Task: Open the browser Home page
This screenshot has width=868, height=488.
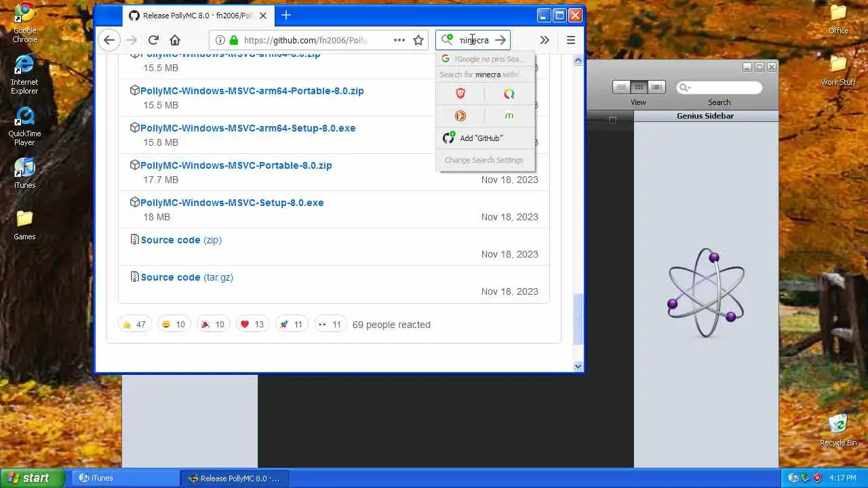Action: [175, 40]
